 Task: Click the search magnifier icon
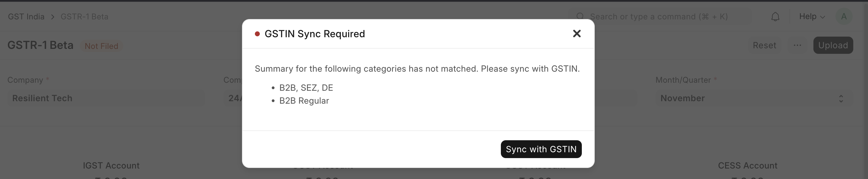(580, 17)
